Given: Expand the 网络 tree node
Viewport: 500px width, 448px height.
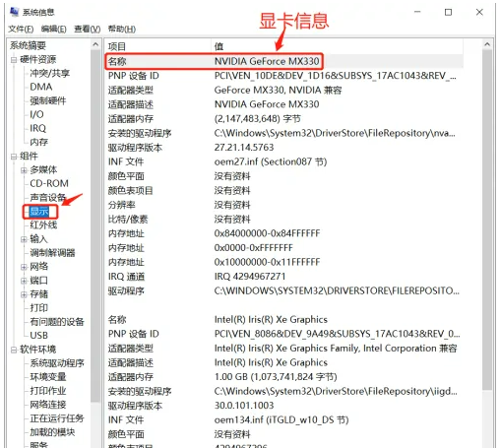Looking at the screenshot, I should tap(24, 267).
